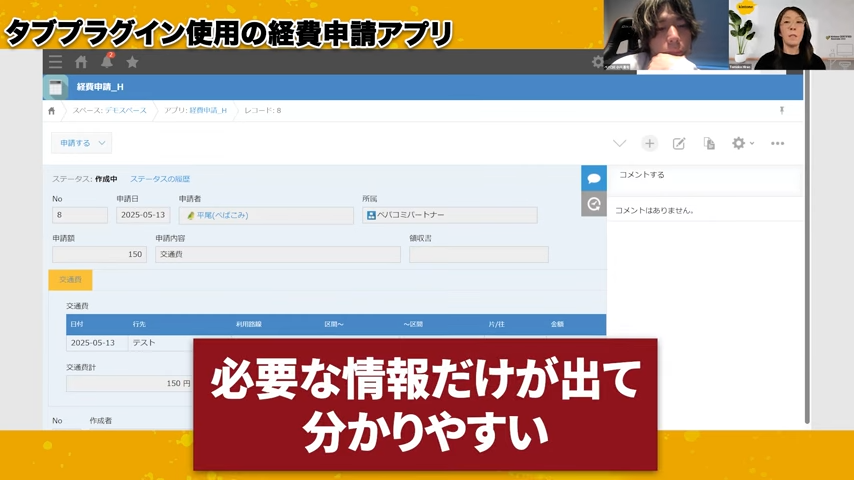Open the bookmarks star icon

point(132,62)
